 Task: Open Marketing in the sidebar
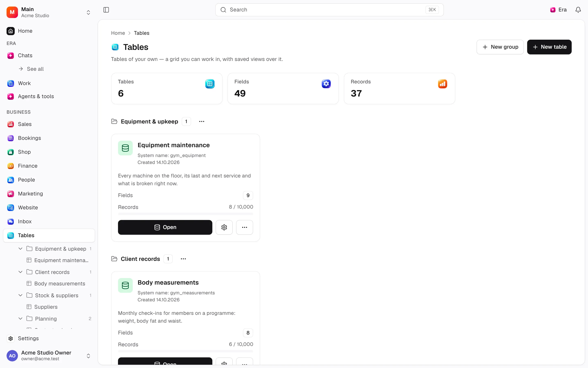[49, 193]
